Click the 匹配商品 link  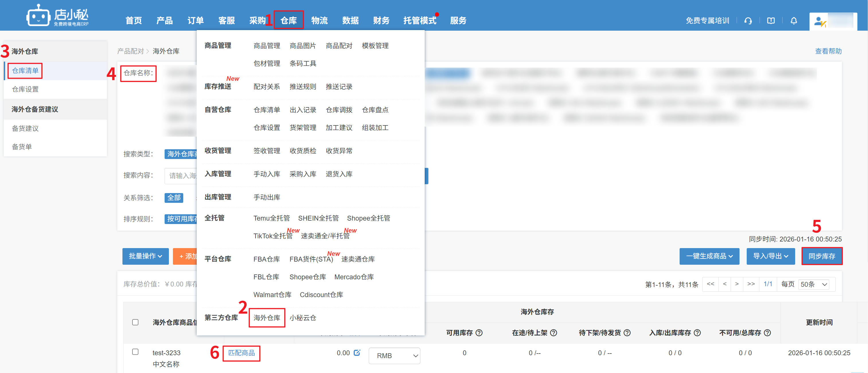tap(241, 353)
